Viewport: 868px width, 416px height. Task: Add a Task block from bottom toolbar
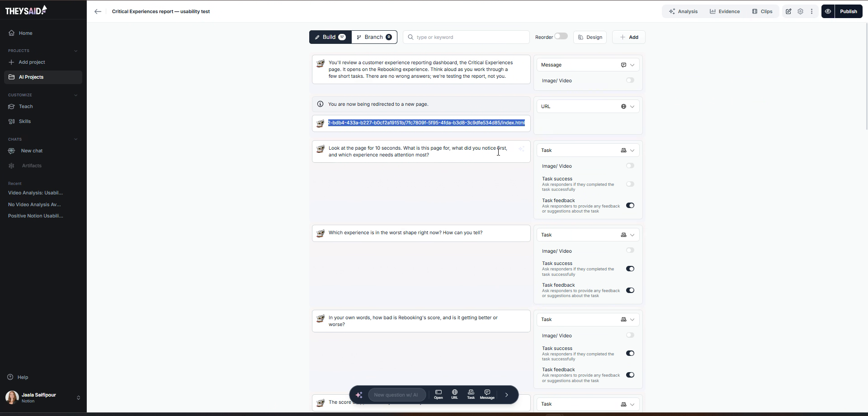click(x=471, y=395)
